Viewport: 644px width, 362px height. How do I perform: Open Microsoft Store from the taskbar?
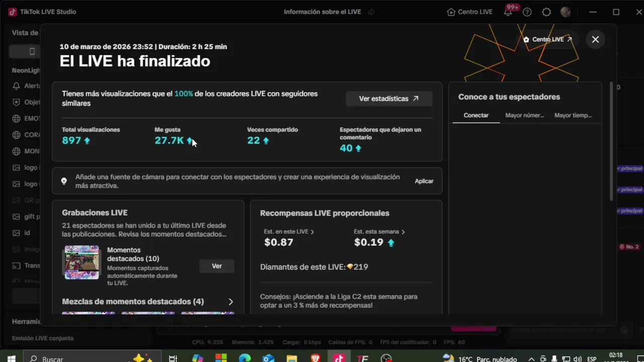tap(221, 358)
